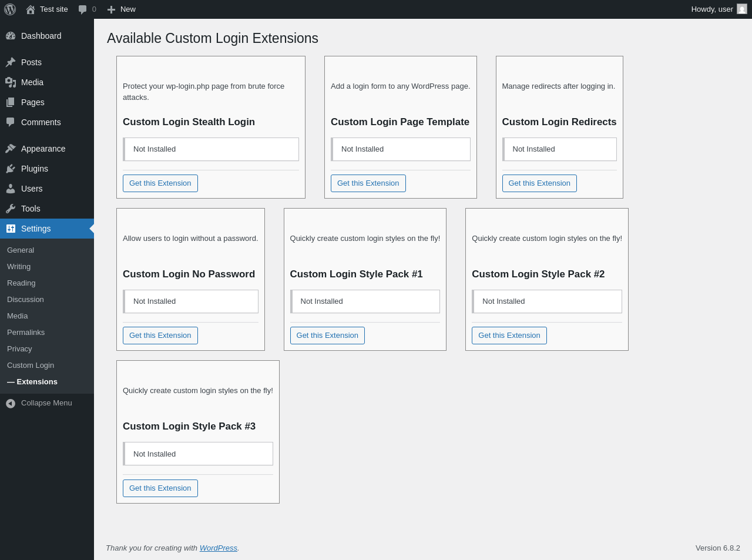
Task: Get the Custom Login Redirects extension
Action: (539, 183)
